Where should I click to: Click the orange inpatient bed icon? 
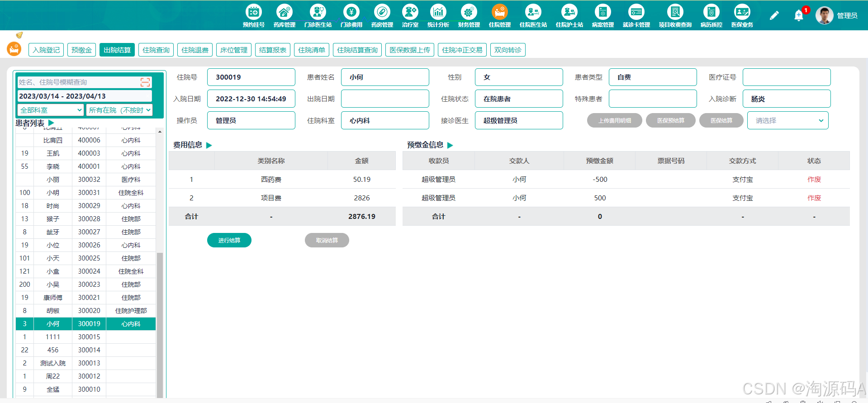tap(14, 49)
